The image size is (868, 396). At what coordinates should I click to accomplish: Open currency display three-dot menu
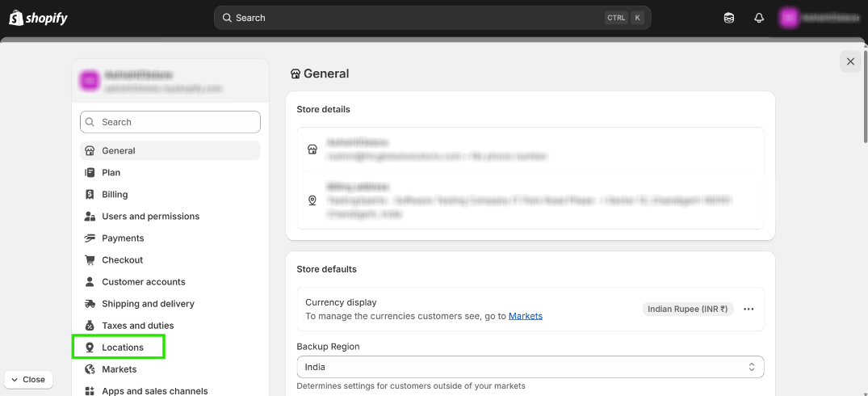[748, 309]
